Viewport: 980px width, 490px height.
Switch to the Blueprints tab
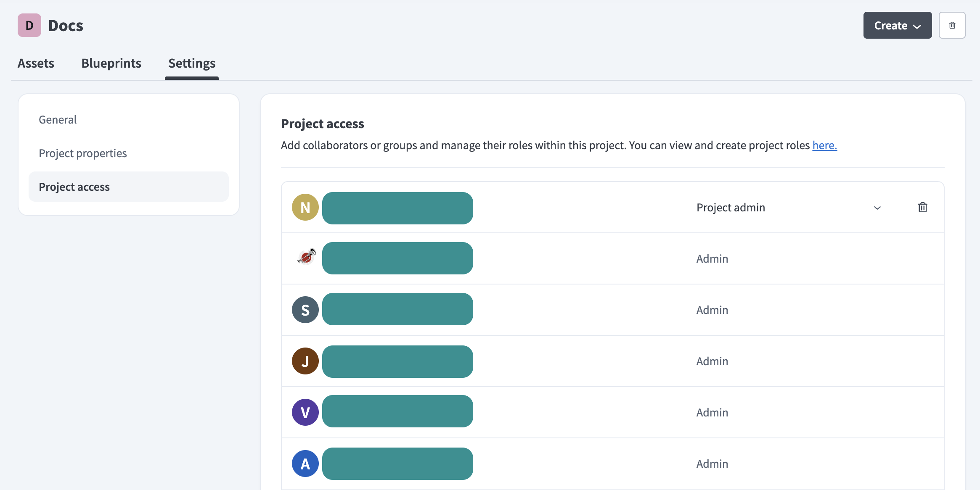pyautogui.click(x=111, y=63)
